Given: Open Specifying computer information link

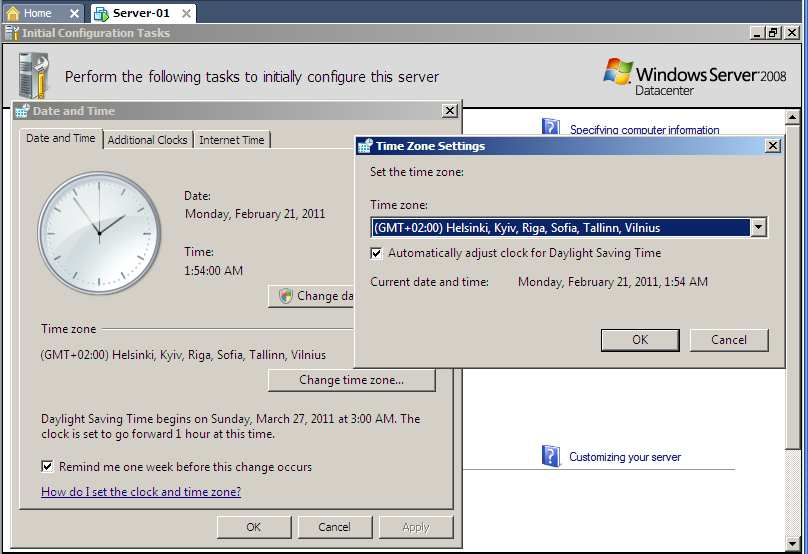Looking at the screenshot, I should pyautogui.click(x=644, y=129).
